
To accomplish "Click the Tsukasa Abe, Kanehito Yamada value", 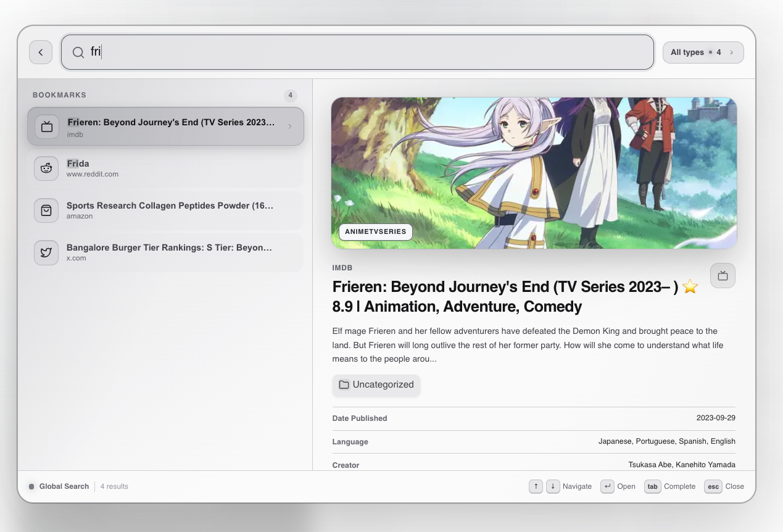I will tap(682, 465).
